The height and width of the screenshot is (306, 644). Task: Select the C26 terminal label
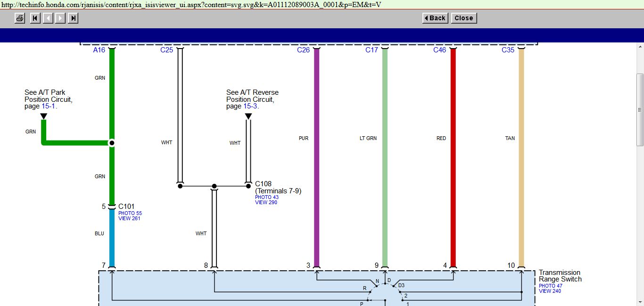click(x=303, y=50)
